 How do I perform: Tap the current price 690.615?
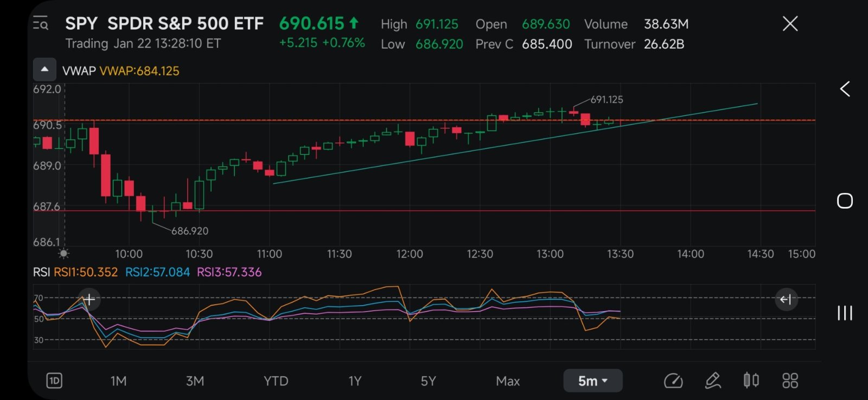[312, 23]
